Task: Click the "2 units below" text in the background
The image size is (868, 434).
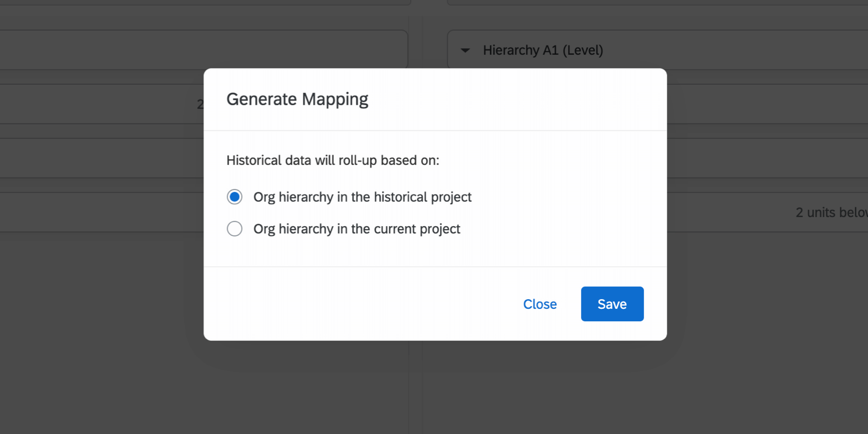Action: click(831, 212)
